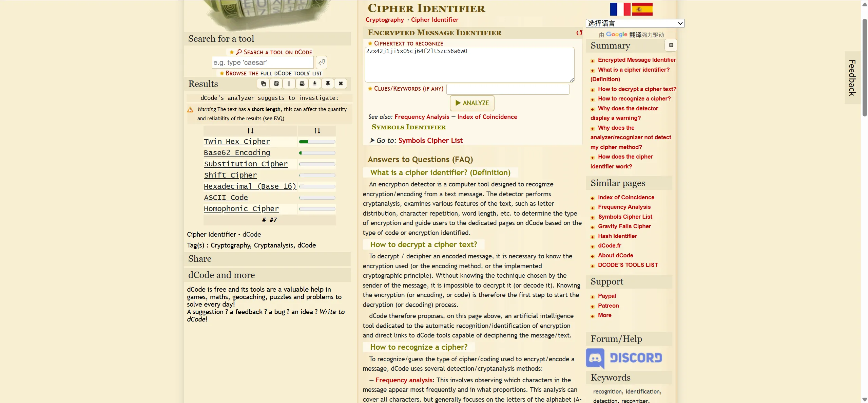Click the Clues/Keywords input field
The width and height of the screenshot is (868, 403).
pos(508,89)
